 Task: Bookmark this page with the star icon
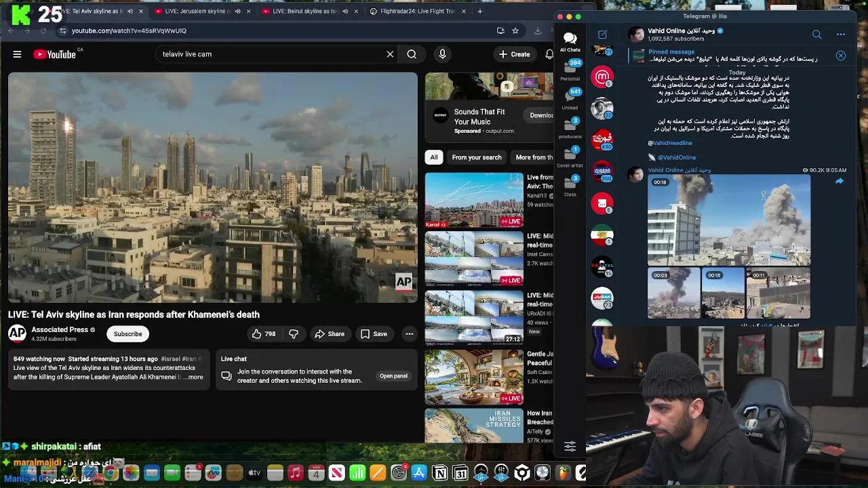pyautogui.click(x=515, y=30)
